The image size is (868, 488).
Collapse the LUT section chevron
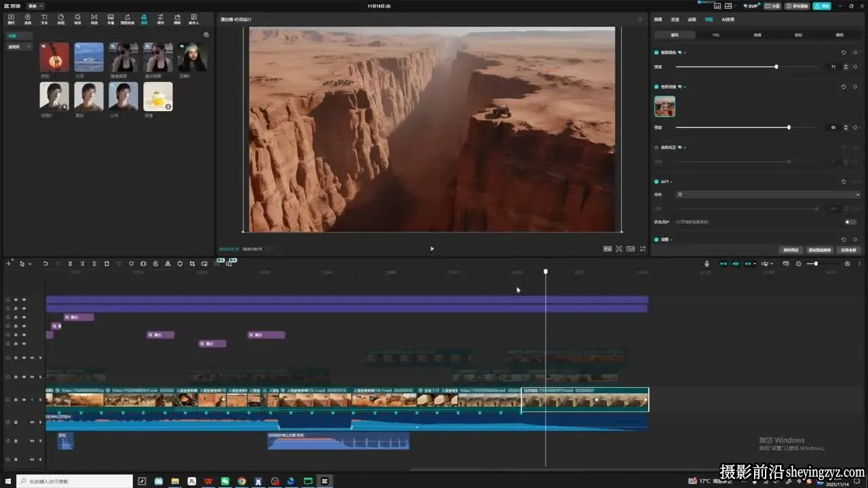671,182
